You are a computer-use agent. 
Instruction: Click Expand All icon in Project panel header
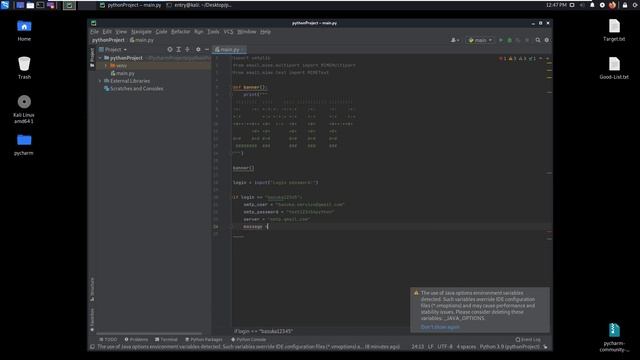tap(178, 49)
